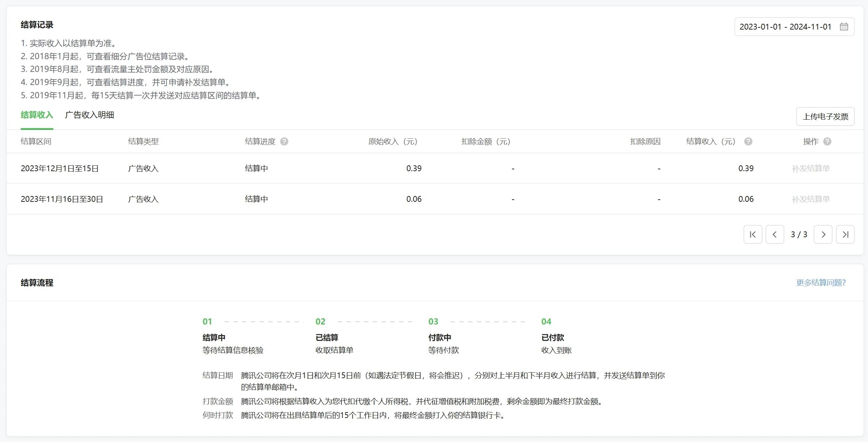Open the 2023-01-01 - 2024-11-01 date range picker
The image size is (868, 442).
tap(785, 27)
